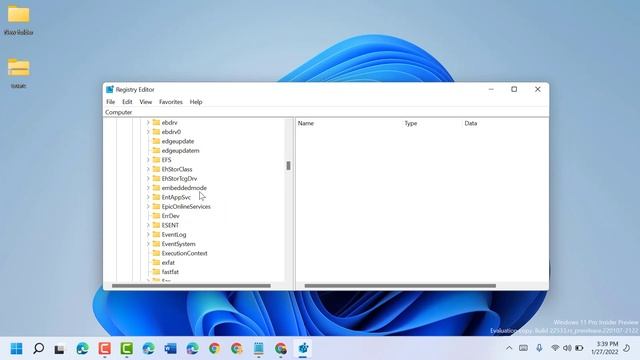Open the File menu
This screenshot has width=640, height=360.
(111, 102)
